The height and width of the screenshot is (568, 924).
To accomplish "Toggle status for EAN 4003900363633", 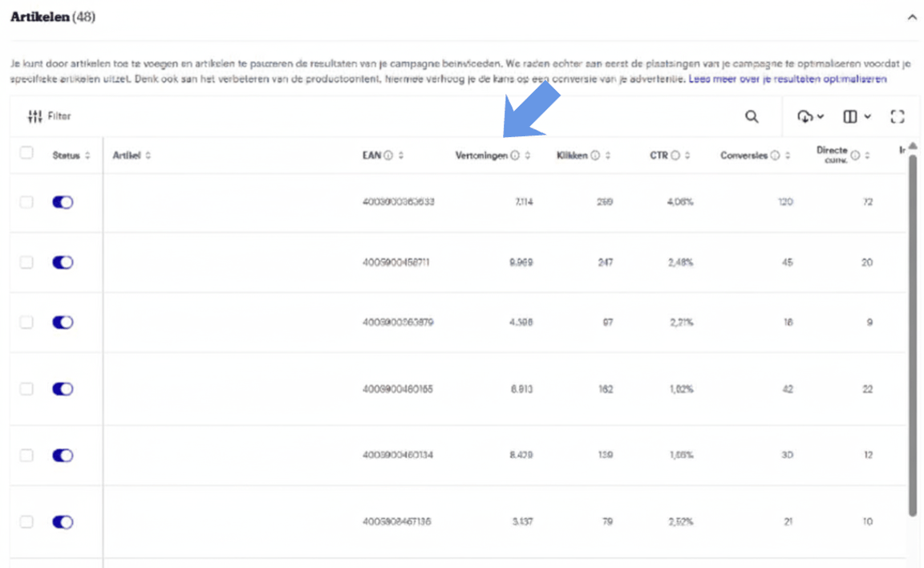I will tap(63, 202).
